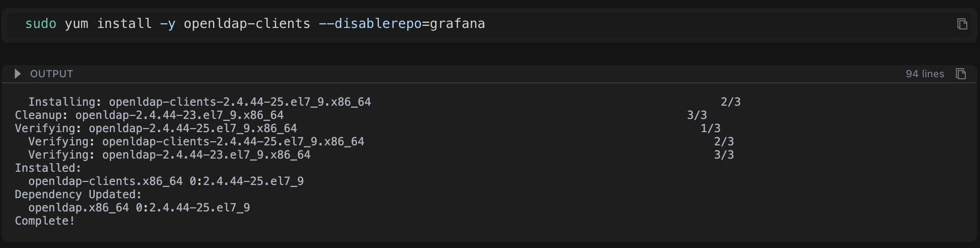Click the OUTPUT header label
The width and height of the screenshot is (980, 248).
point(52,74)
